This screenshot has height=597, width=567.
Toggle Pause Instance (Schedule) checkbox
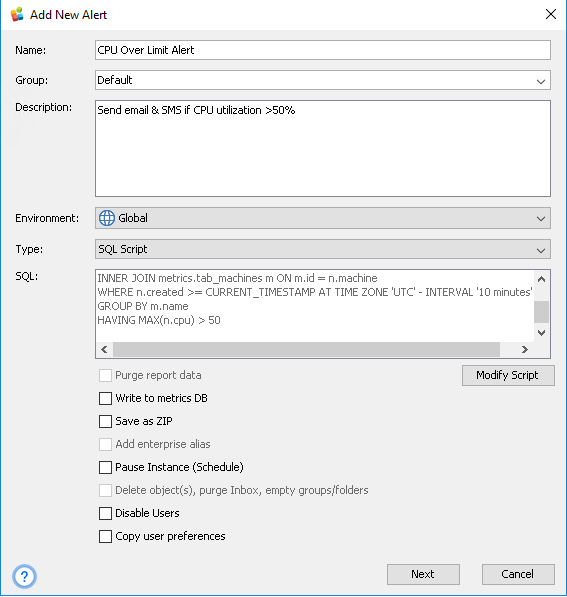[105, 467]
